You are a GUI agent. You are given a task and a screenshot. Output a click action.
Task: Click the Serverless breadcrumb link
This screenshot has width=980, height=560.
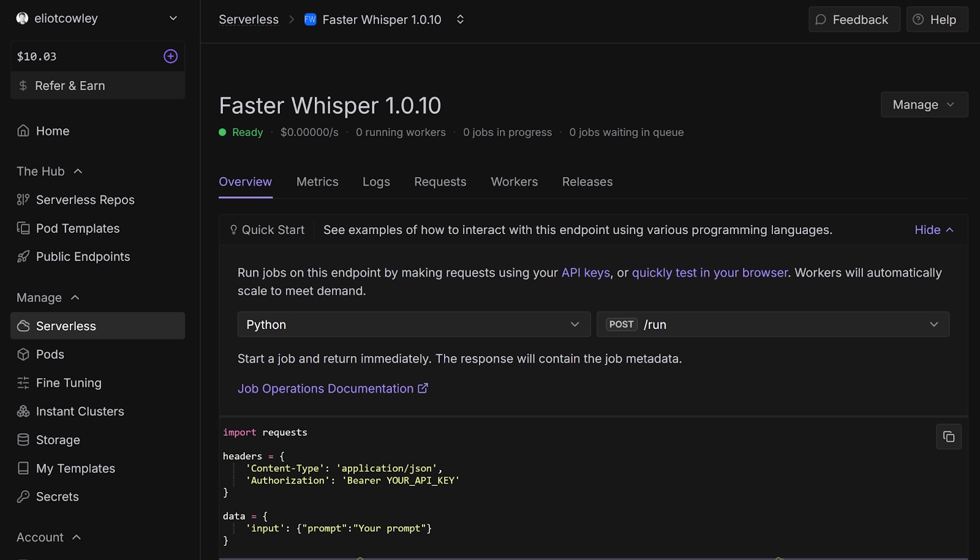[249, 20]
